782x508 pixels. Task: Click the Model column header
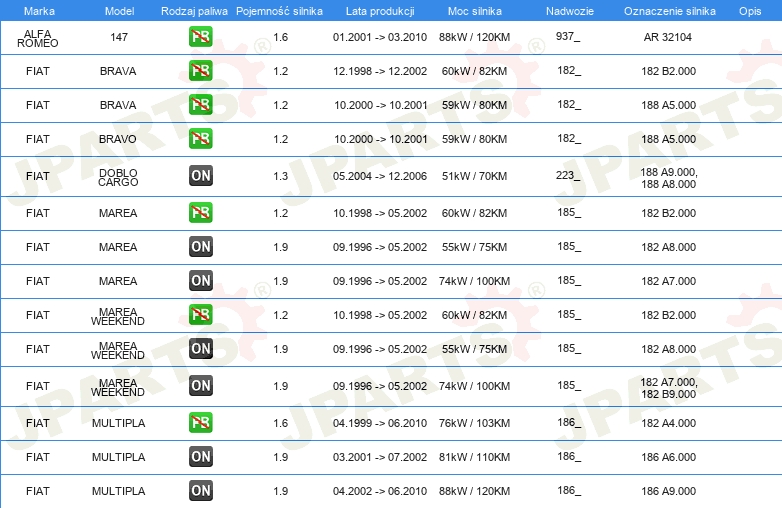click(119, 11)
